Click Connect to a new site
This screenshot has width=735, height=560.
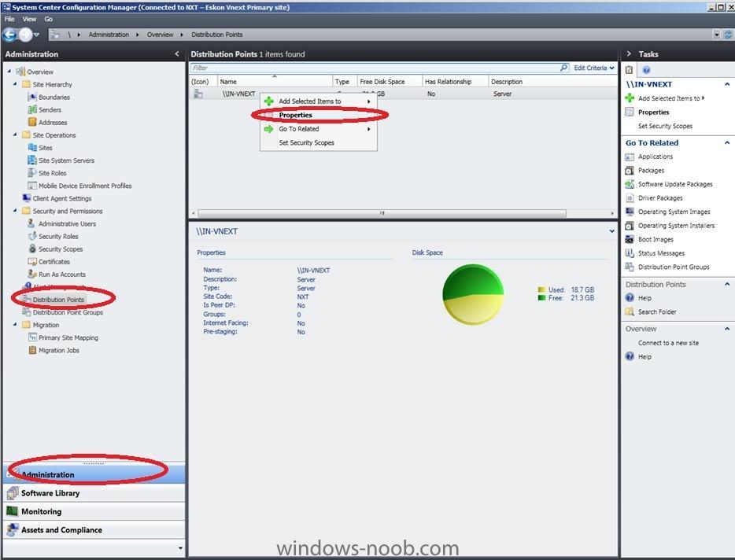[668, 343]
